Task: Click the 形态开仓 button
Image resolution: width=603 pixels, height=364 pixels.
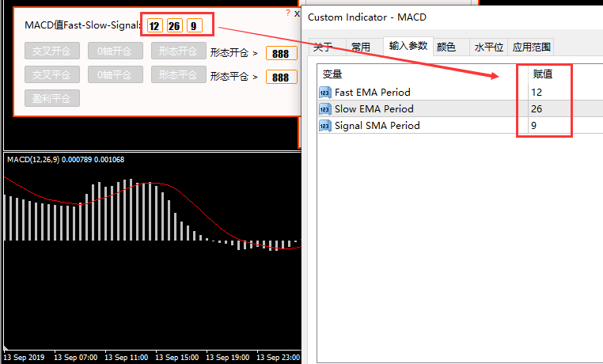Action: pyautogui.click(x=180, y=52)
